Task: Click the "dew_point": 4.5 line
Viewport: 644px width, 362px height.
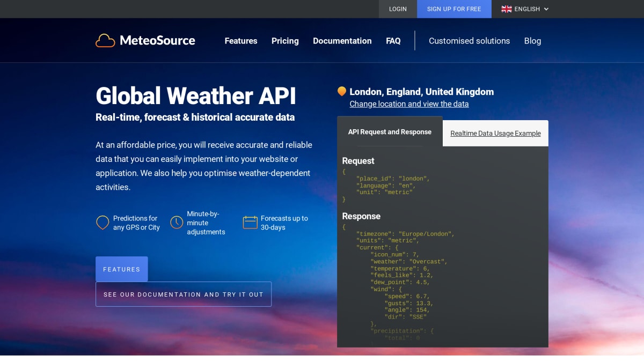Action: tap(400, 282)
